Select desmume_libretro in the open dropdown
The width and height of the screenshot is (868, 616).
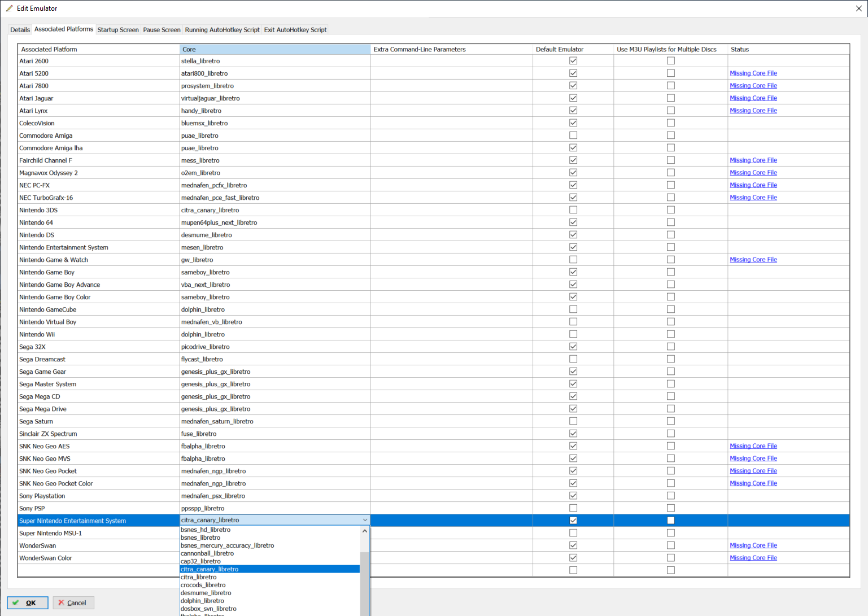point(270,593)
